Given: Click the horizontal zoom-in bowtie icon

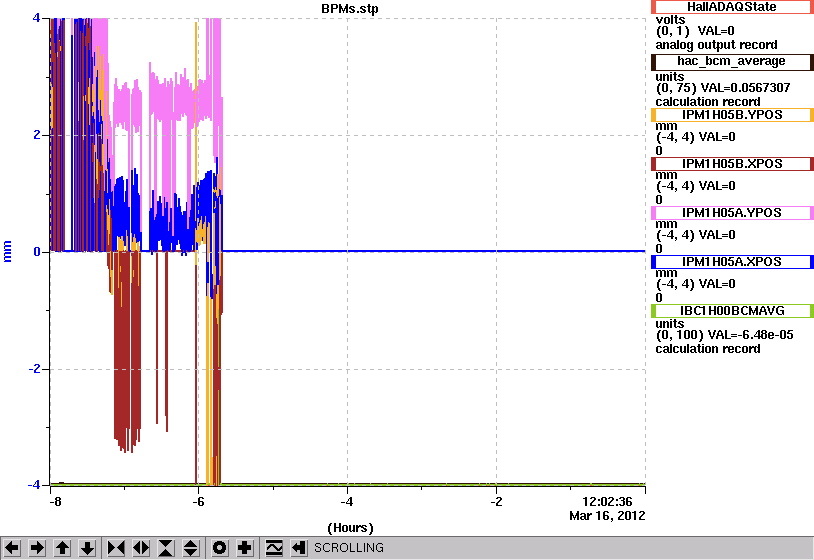Looking at the screenshot, I should pos(116,548).
